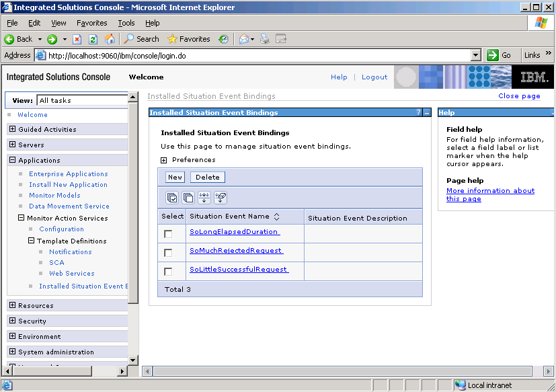Click the green Forward arrow
The image size is (556, 392).
(x=52, y=39)
